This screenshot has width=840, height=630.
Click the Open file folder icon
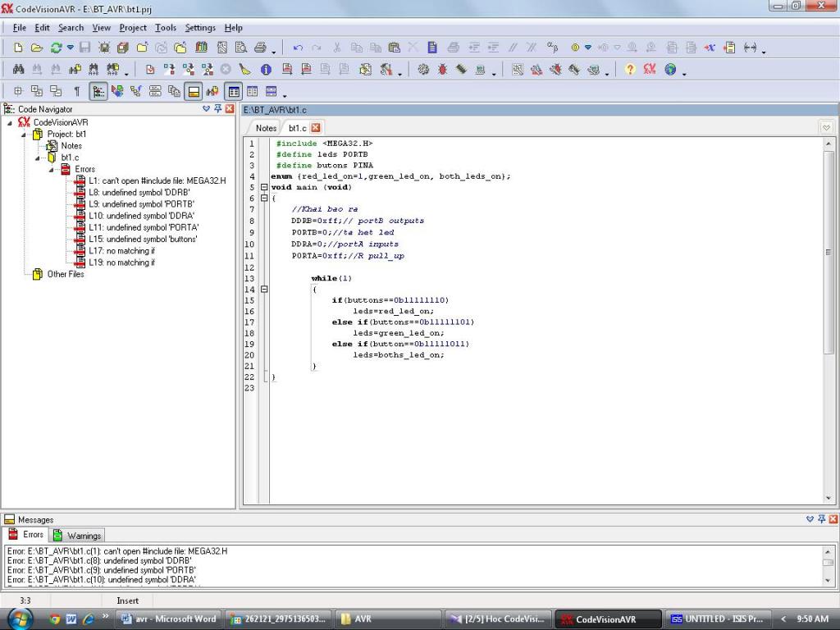37,48
